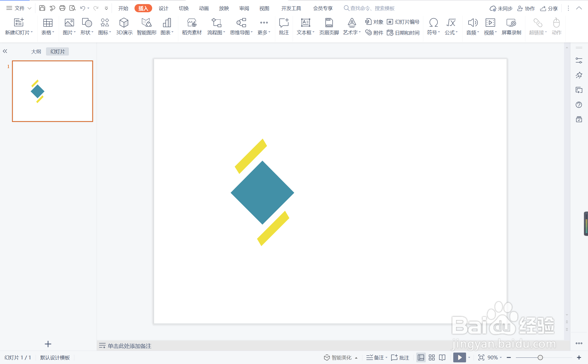Screen dimensions: 588x364
Task: Open the outline panel tab
Action: [36, 51]
